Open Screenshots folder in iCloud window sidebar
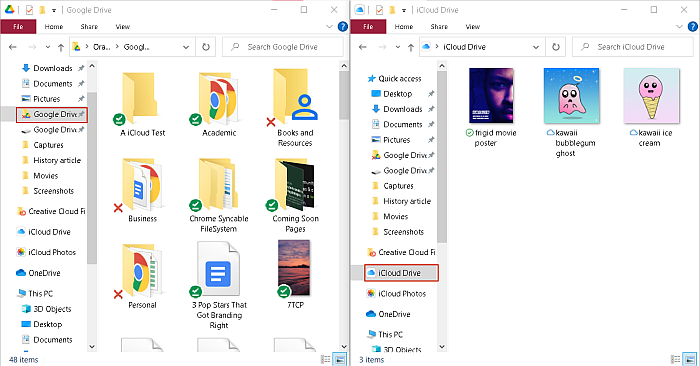This screenshot has width=700, height=366. [398, 232]
